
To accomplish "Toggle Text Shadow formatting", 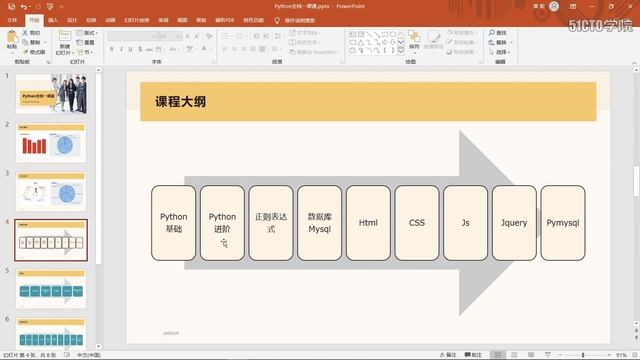I will tap(140, 49).
